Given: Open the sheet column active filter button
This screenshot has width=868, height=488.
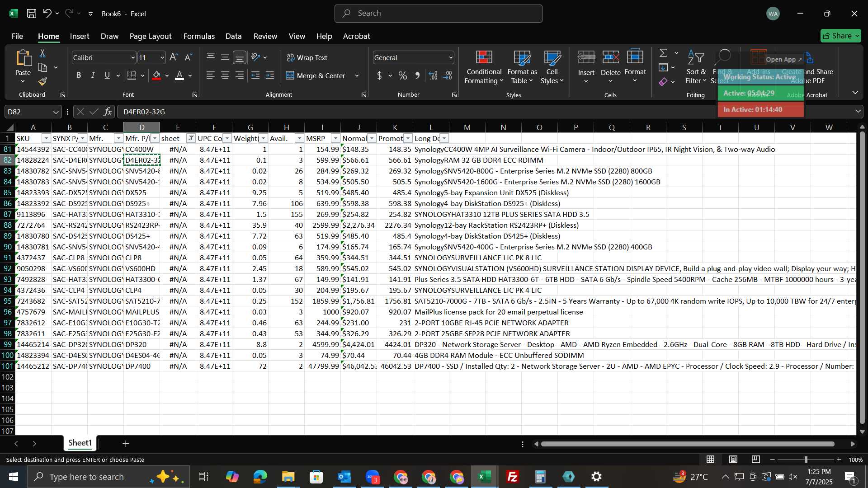Looking at the screenshot, I should click(191, 138).
